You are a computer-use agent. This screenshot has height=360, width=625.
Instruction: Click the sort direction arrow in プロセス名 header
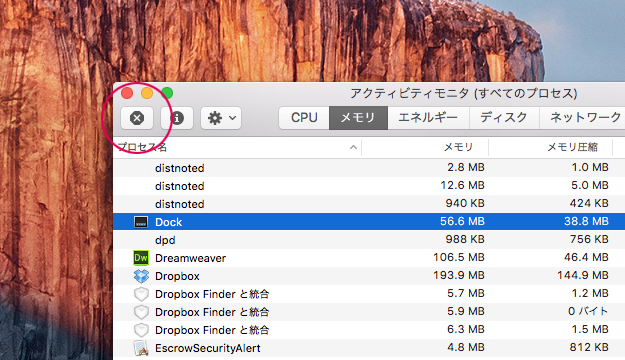(x=353, y=148)
